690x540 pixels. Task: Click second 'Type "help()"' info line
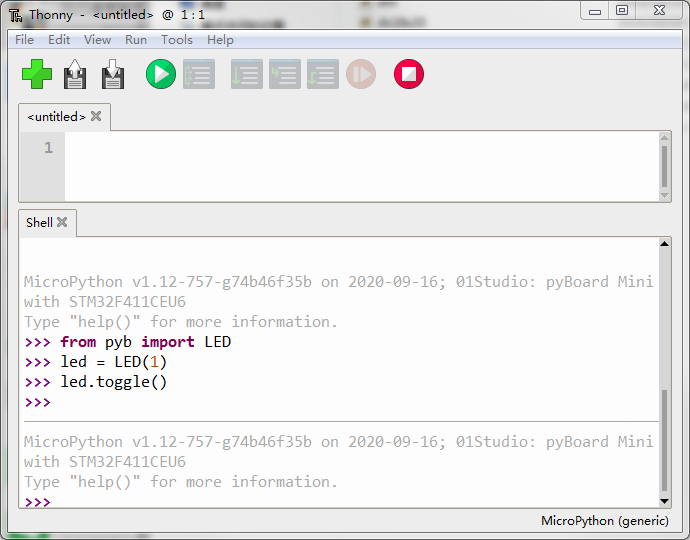[x=181, y=481]
